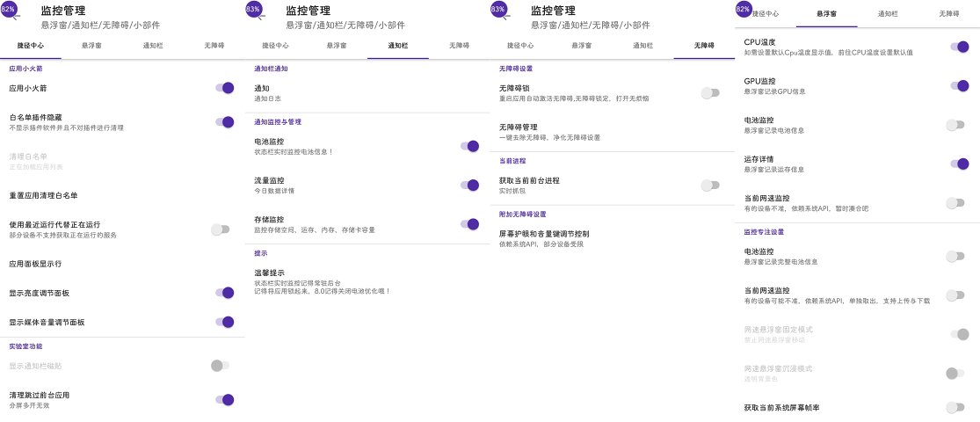Open 通知栏 tab on the 捷径中心 screen

tap(153, 46)
